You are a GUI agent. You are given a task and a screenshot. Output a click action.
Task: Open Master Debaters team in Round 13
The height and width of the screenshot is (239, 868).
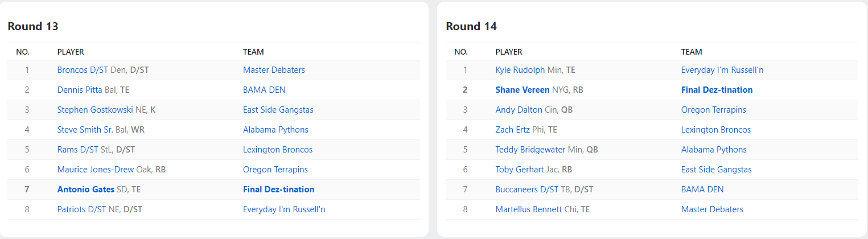coord(274,70)
